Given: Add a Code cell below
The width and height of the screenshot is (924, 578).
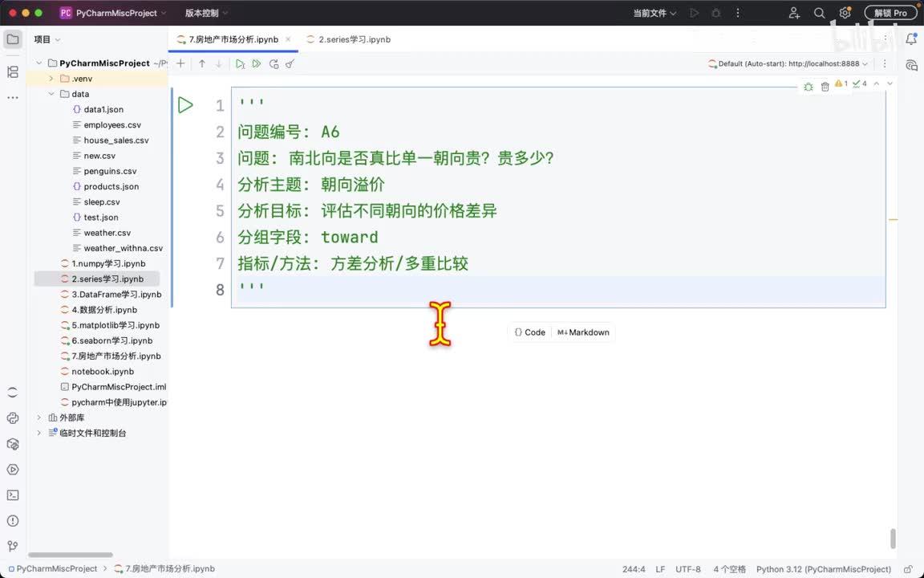Looking at the screenshot, I should click(529, 332).
